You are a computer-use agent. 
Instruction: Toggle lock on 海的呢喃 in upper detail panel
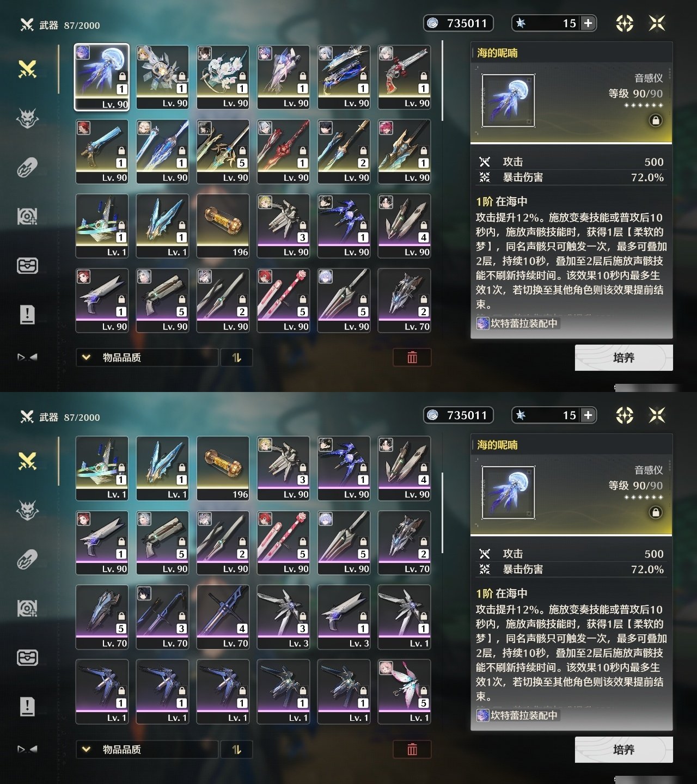tap(656, 120)
